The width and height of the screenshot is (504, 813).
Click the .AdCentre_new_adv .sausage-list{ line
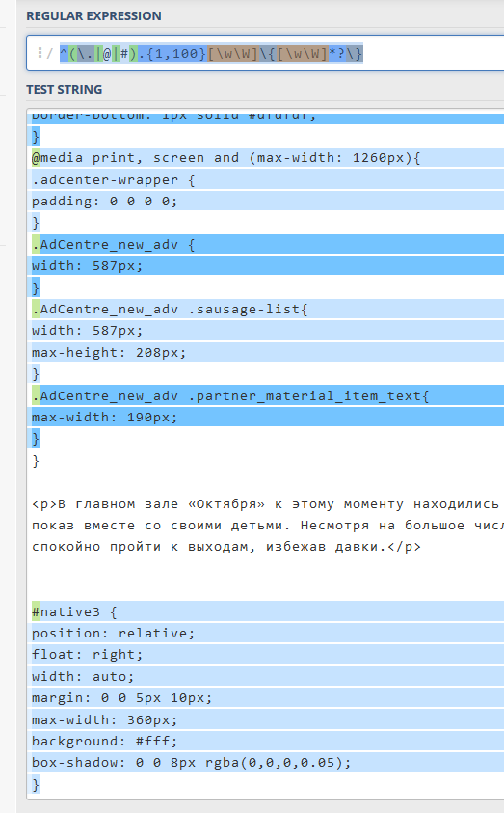click(170, 309)
